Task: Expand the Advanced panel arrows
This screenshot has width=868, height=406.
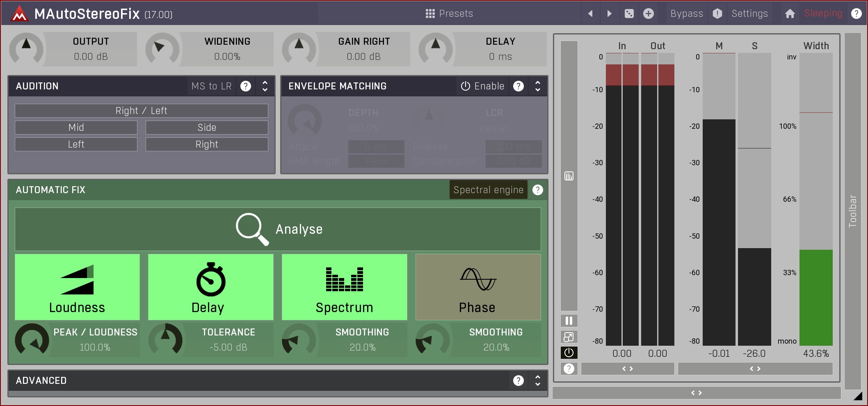Action: (x=537, y=381)
